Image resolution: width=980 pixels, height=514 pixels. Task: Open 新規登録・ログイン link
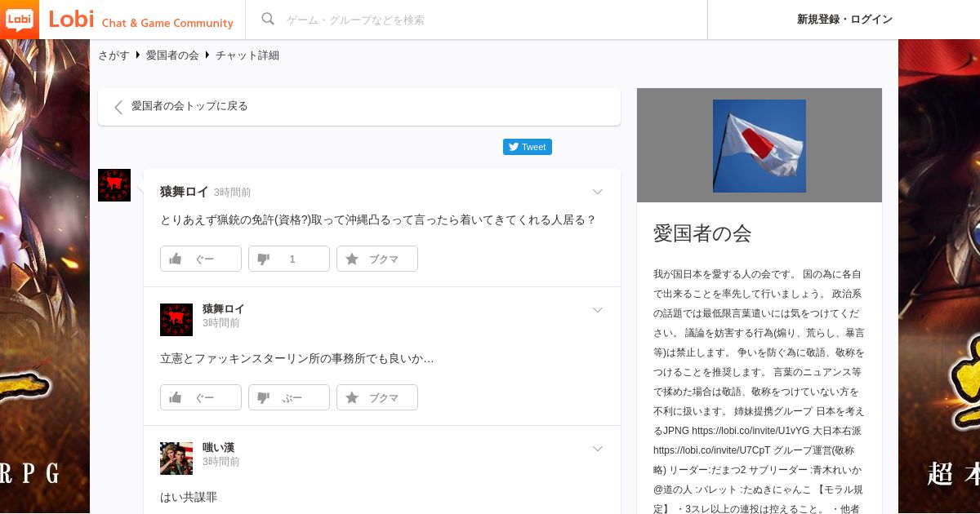(x=844, y=20)
